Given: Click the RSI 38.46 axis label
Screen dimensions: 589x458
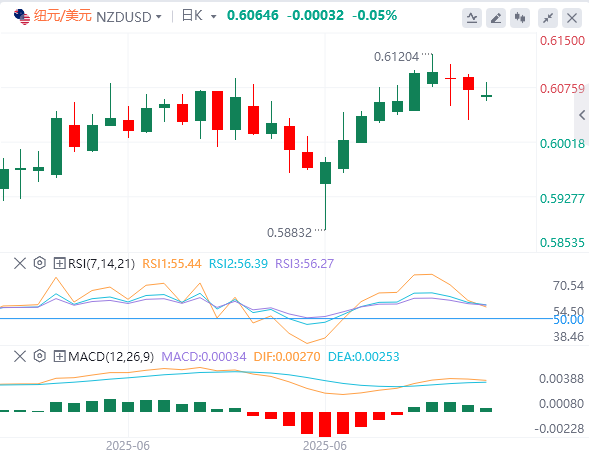Looking at the screenshot, I should coord(568,336).
